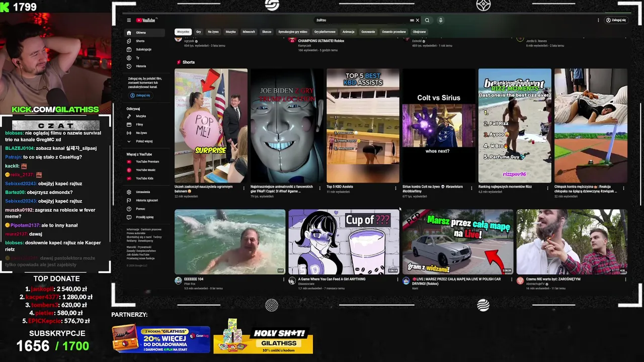Screen dimensions: 644x362
Task: Clear the search text with the X
Action: pyautogui.click(x=417, y=20)
